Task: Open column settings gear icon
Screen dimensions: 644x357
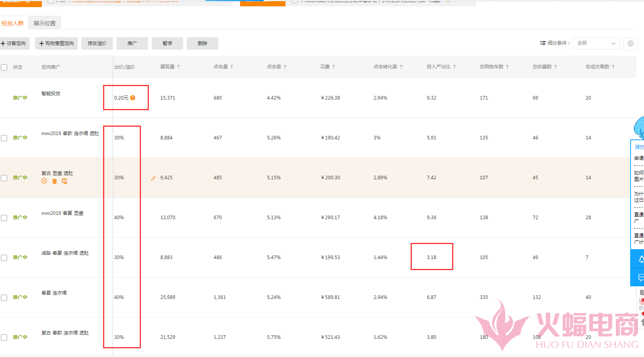Action: (630, 43)
